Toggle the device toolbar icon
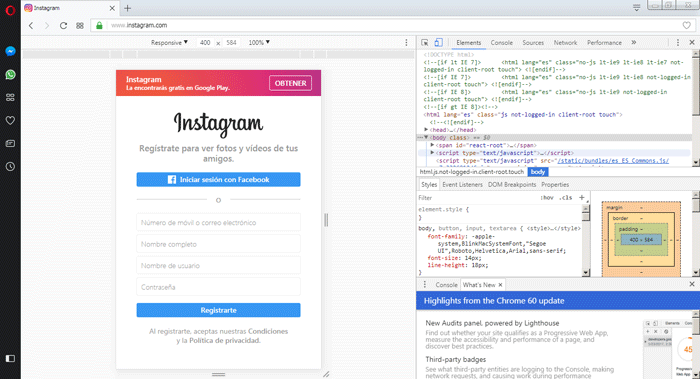The height and width of the screenshot is (379, 700). [x=438, y=42]
